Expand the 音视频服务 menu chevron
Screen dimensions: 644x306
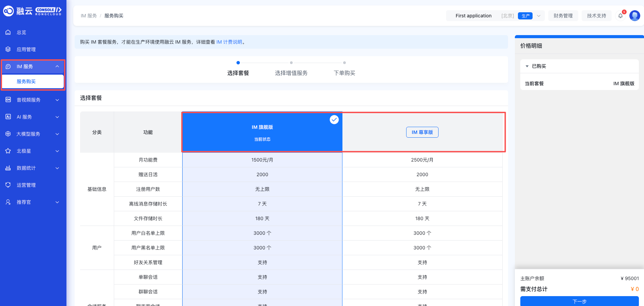click(57, 100)
